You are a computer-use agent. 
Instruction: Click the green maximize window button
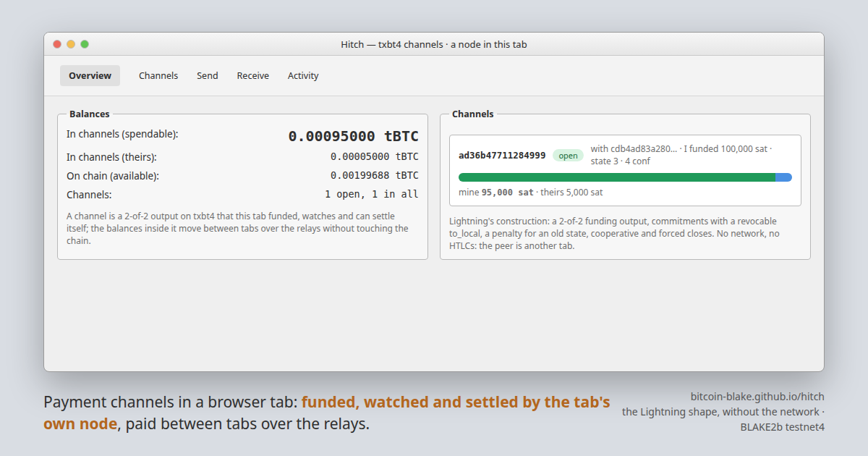[85, 44]
